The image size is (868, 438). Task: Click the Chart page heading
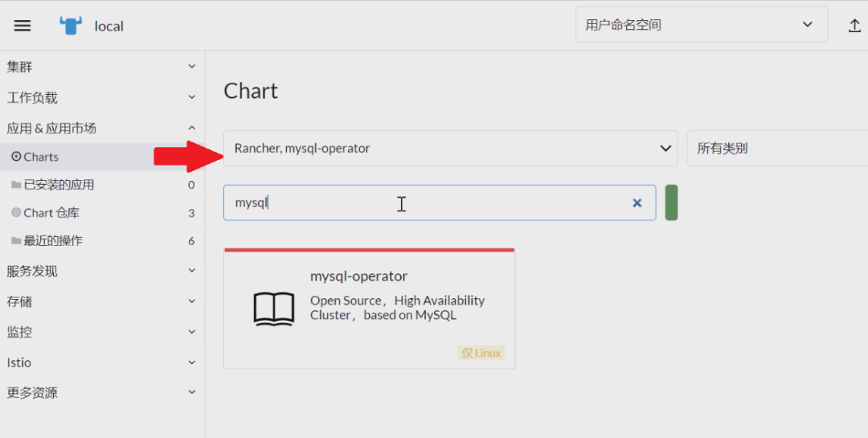251,91
